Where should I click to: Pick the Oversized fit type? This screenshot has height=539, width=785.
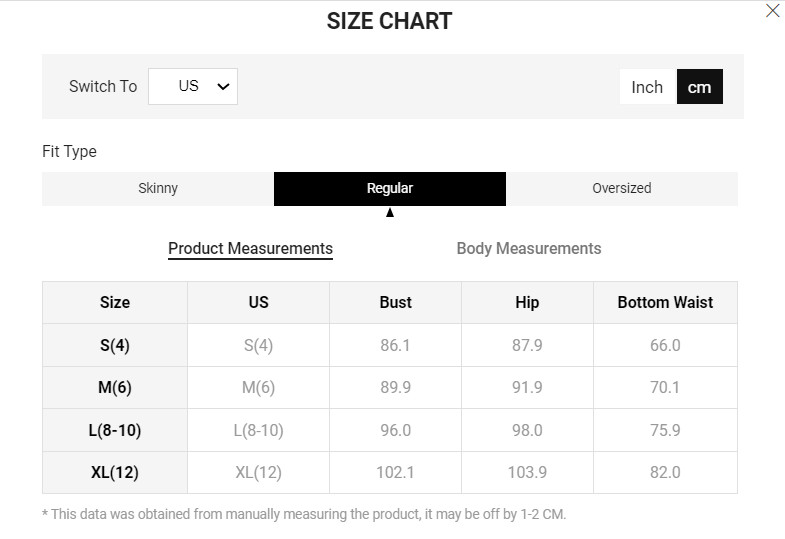(621, 188)
